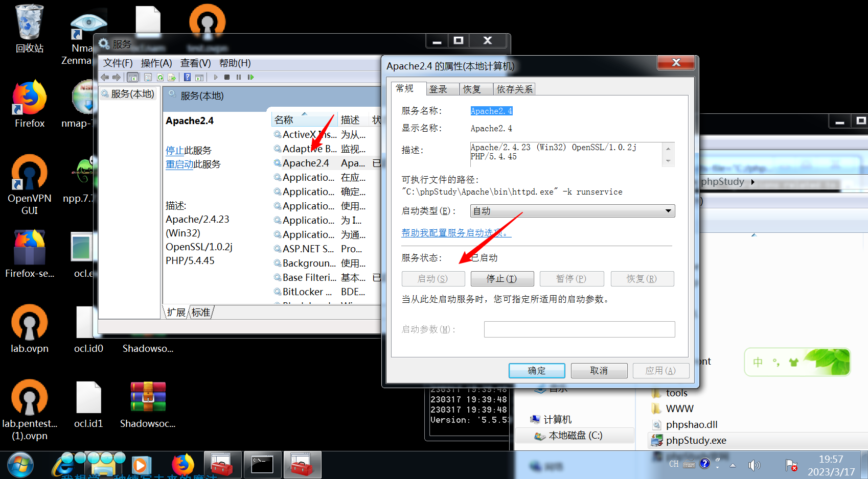Click the 确定 button
This screenshot has height=479, width=868.
tap(537, 371)
